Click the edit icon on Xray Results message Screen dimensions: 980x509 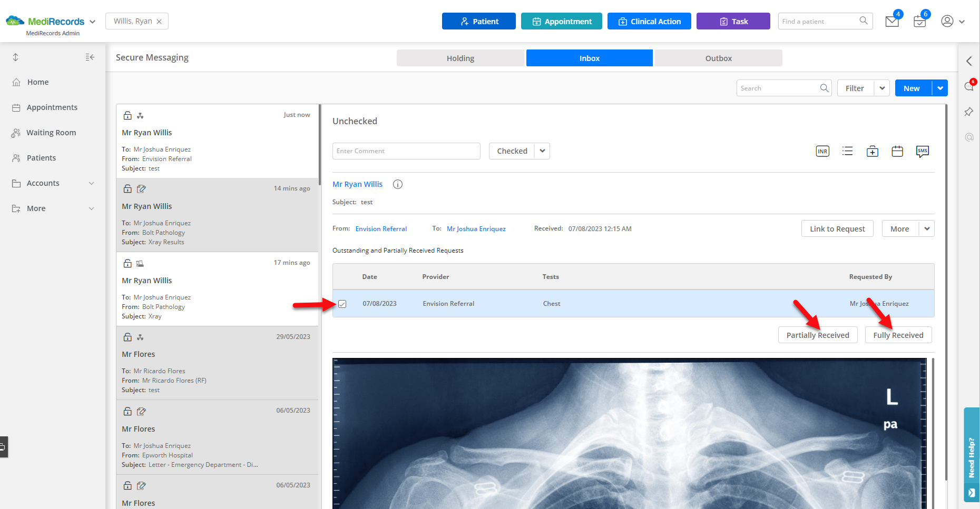click(141, 188)
